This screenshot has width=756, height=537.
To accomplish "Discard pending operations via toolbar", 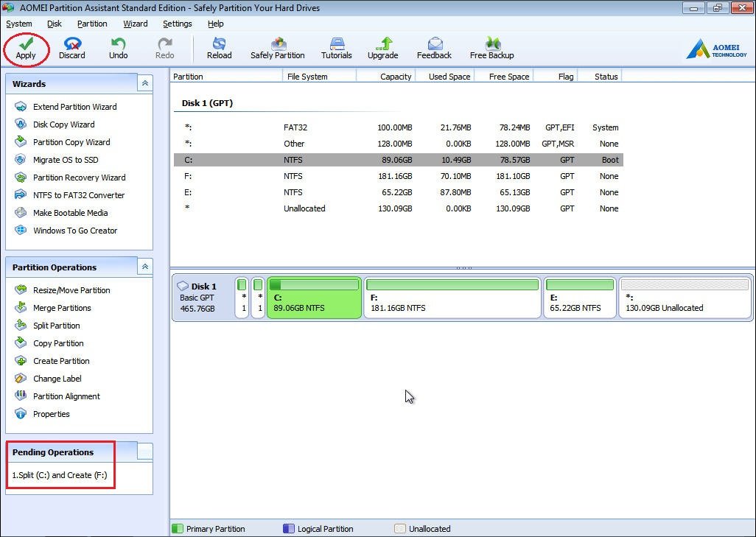I will pos(72,44).
